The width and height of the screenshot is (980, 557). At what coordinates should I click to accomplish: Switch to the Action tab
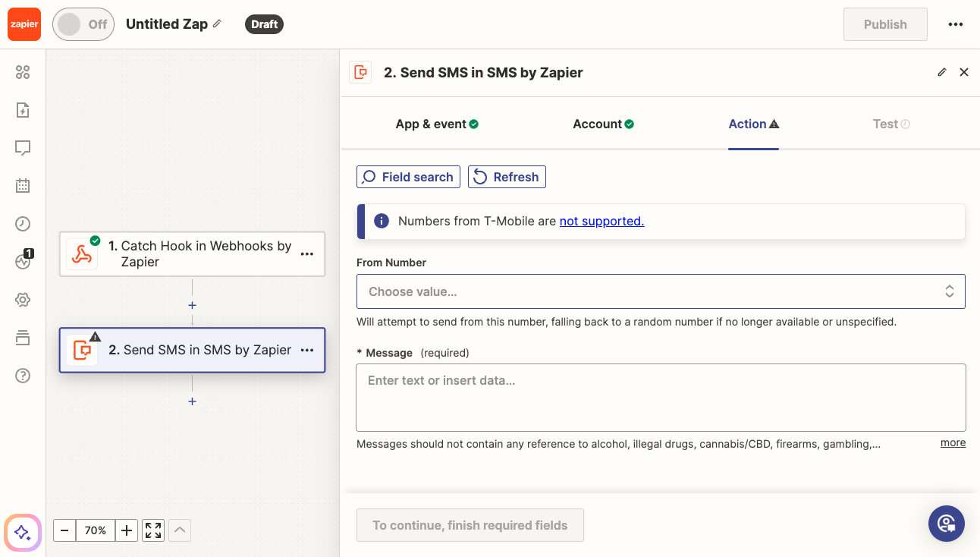[754, 124]
